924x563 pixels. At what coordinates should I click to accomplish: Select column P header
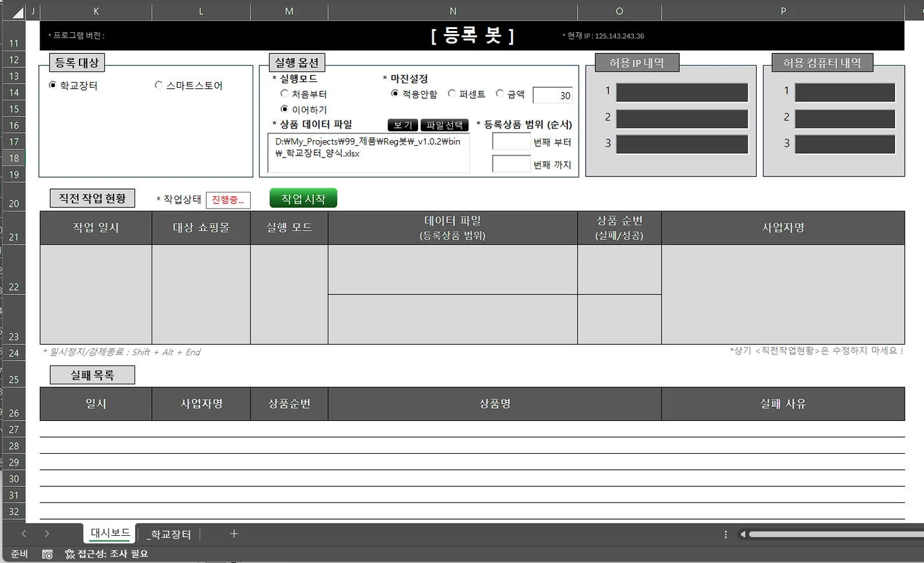783,11
